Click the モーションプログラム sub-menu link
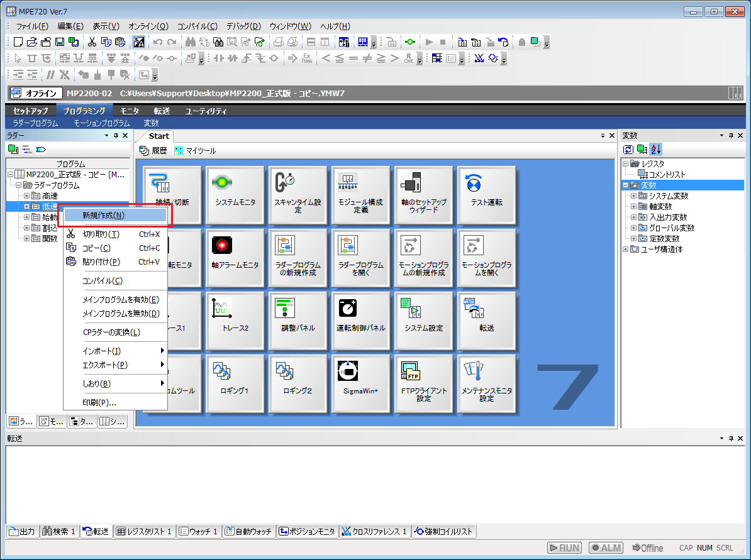The height and width of the screenshot is (560, 751). click(101, 123)
